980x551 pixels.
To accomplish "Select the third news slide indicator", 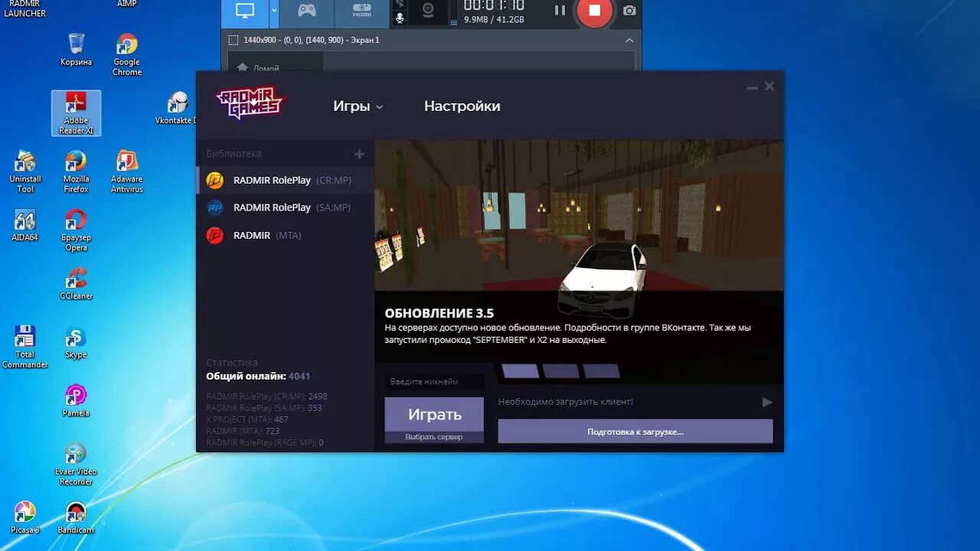I will coord(602,371).
